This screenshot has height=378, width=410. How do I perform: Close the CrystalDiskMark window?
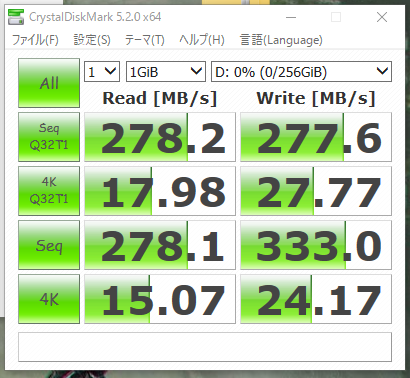pos(382,17)
